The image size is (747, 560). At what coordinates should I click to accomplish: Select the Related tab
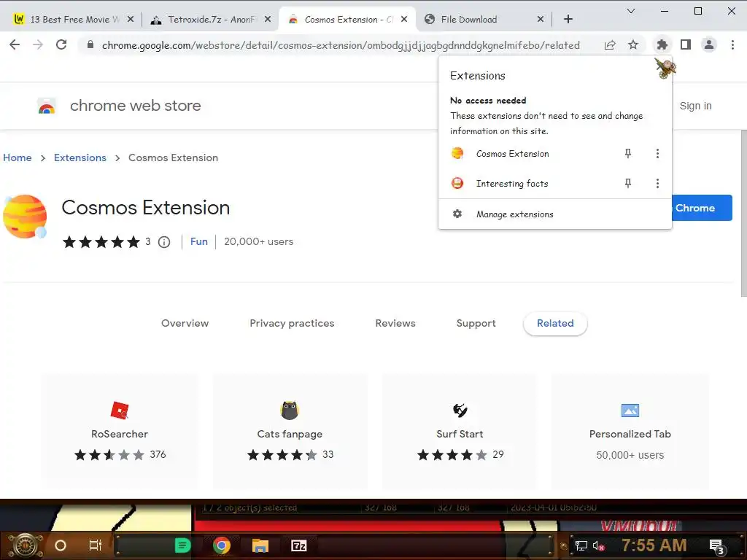click(x=555, y=323)
